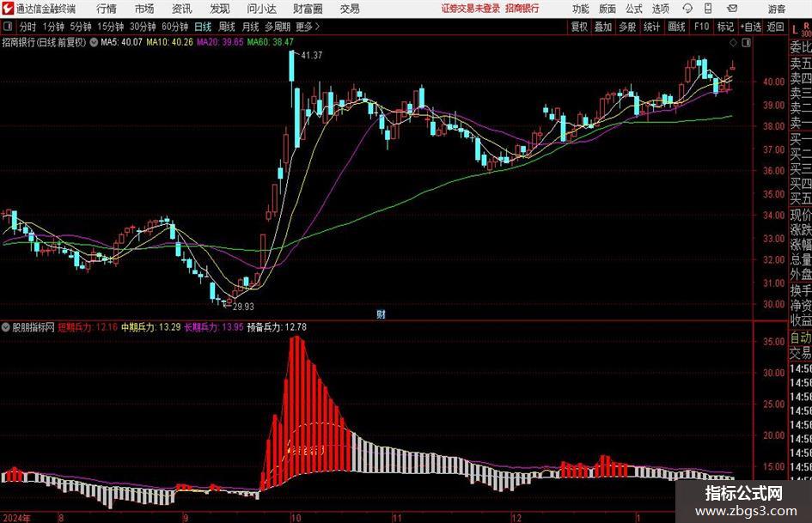Open the mail envelope icon
This screenshot has width=812, height=523.
(x=732, y=9)
